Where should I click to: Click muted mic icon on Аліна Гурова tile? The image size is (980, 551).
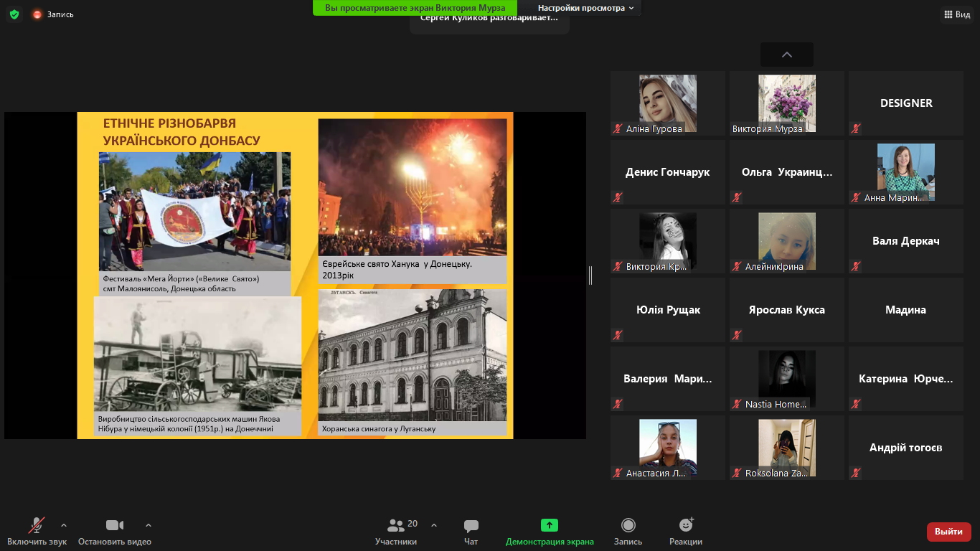pyautogui.click(x=617, y=128)
